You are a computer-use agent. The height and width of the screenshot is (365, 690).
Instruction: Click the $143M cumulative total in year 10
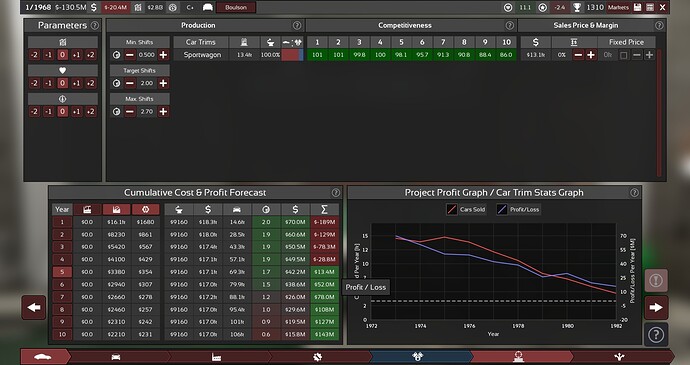coord(324,335)
